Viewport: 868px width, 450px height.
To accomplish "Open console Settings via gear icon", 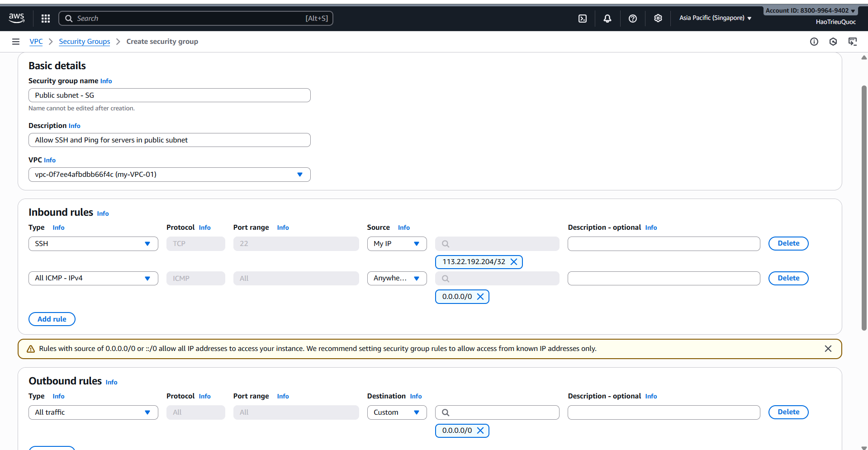I will [x=658, y=18].
